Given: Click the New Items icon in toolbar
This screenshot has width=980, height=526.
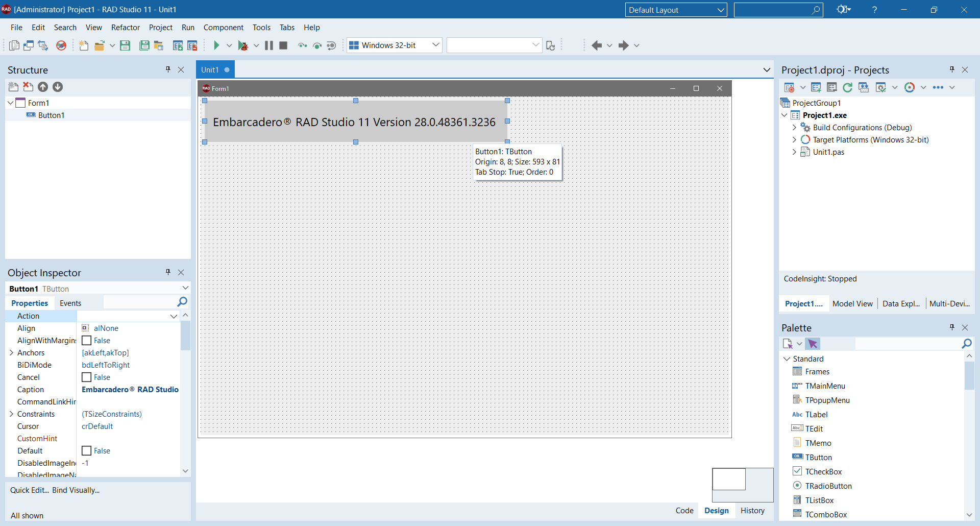Looking at the screenshot, I should [x=84, y=45].
